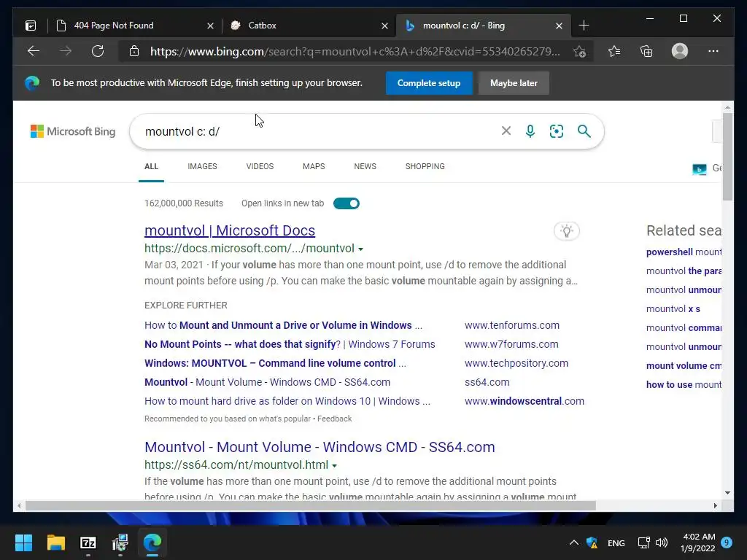Screen dimensions: 747x560
Task: Open Windows Security tray icon
Action: 592,542
